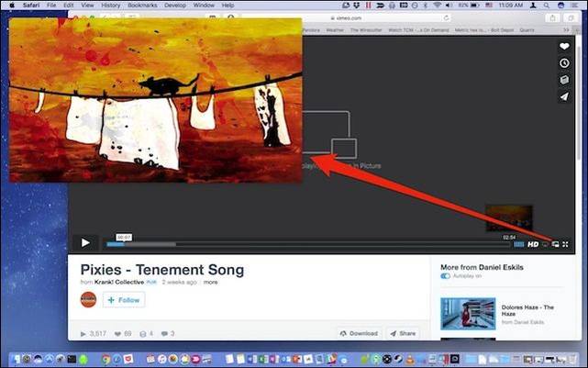Open Google Chrome from the Dock

106,360
